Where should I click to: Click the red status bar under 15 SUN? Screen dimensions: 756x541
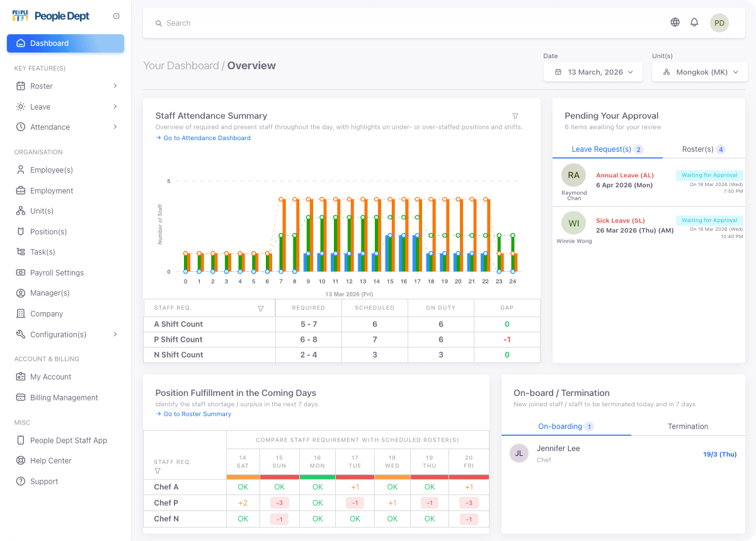point(280,477)
